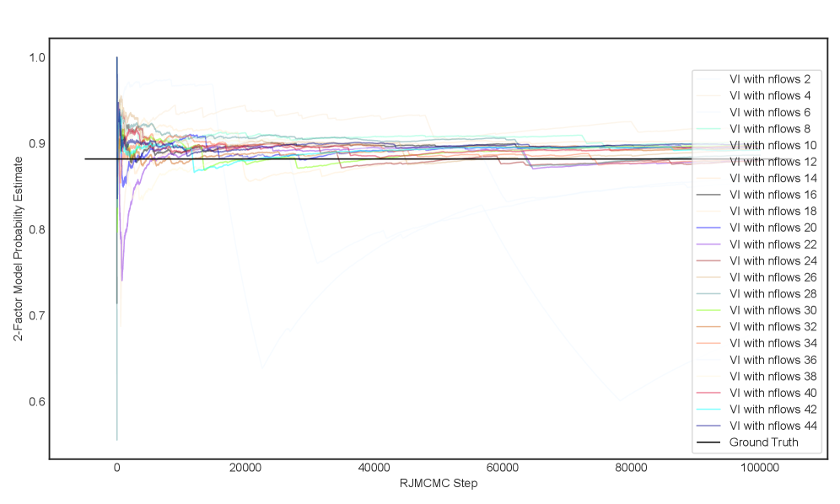Click y-axis tick label '0.7'
The width and height of the screenshot is (840, 504).
(x=37, y=315)
